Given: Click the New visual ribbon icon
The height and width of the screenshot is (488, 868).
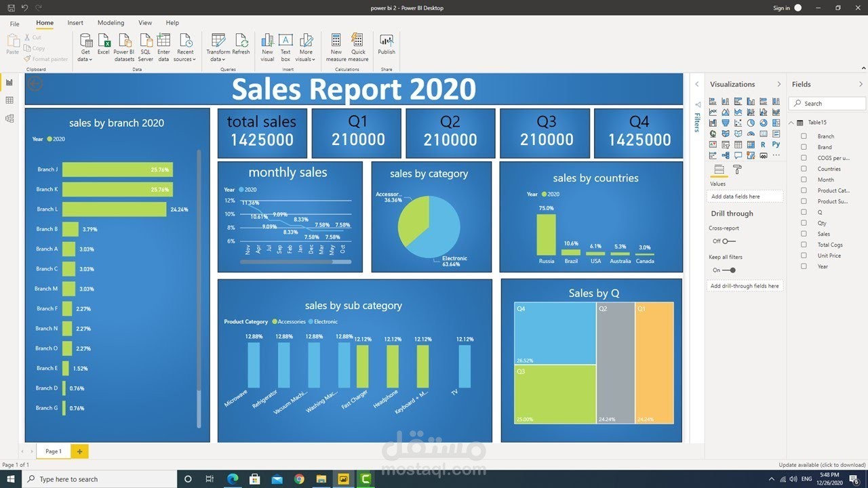Looking at the screenshot, I should (x=267, y=45).
